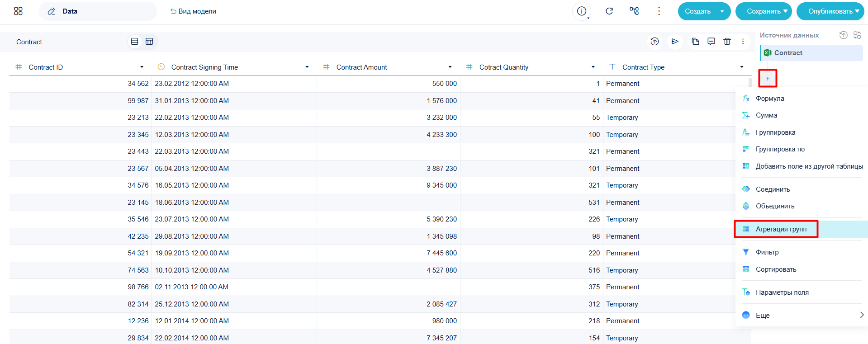
Task: Click the run arrow icon above table
Action: 675,42
